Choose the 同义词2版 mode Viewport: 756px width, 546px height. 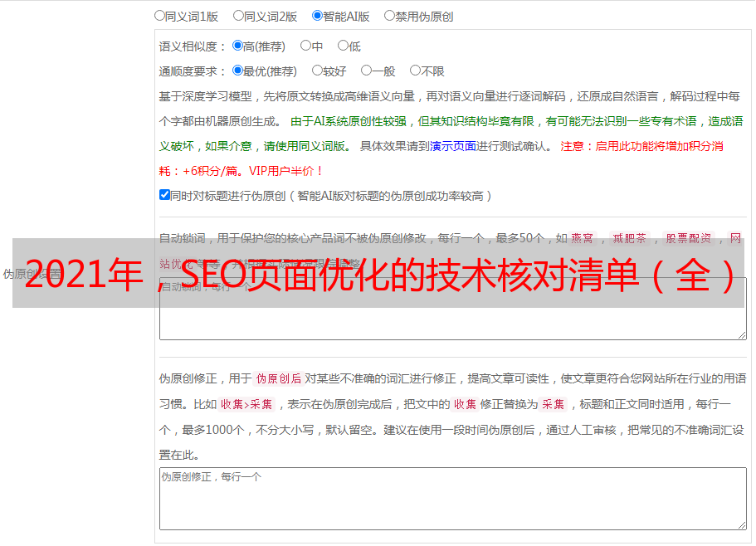click(x=238, y=15)
